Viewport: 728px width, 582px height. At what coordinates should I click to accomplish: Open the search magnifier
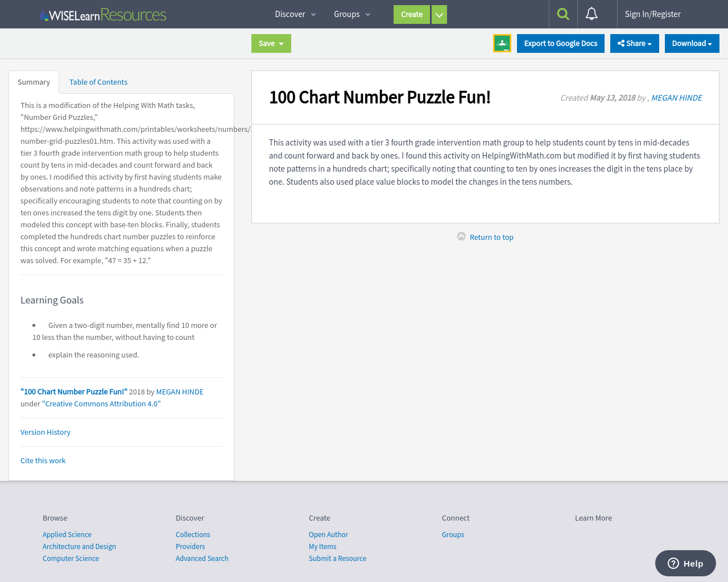[x=562, y=14]
